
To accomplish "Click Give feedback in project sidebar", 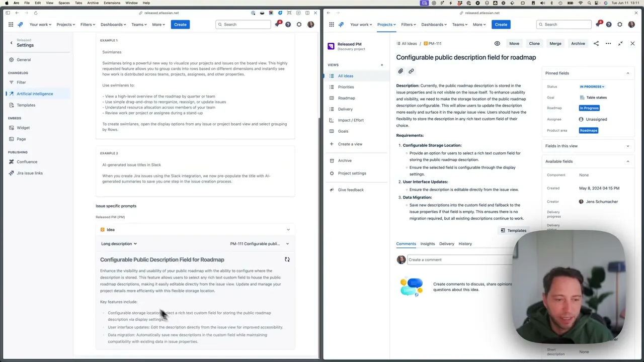I will [351, 190].
